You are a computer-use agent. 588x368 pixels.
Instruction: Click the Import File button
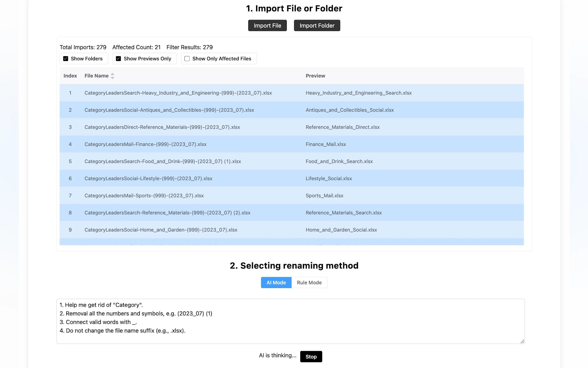[267, 25]
